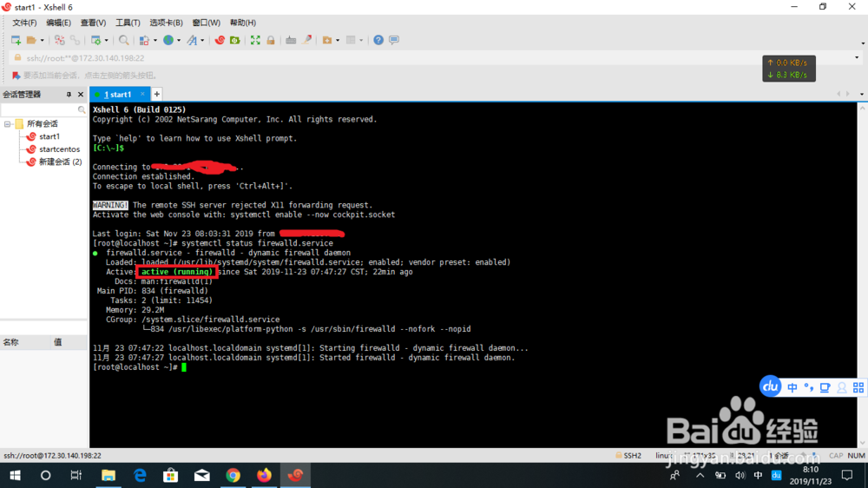
Task: Select the start1 session tab
Action: [118, 94]
